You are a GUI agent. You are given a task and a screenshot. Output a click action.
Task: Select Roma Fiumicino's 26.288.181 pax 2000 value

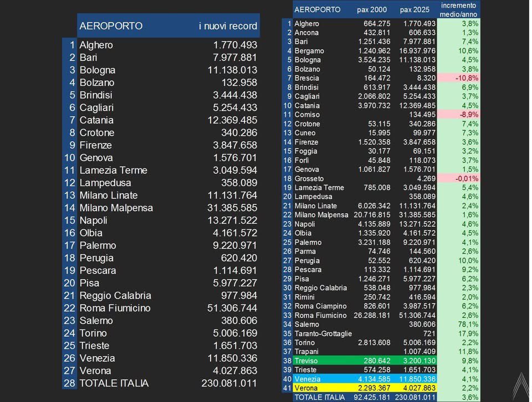tap(372, 316)
